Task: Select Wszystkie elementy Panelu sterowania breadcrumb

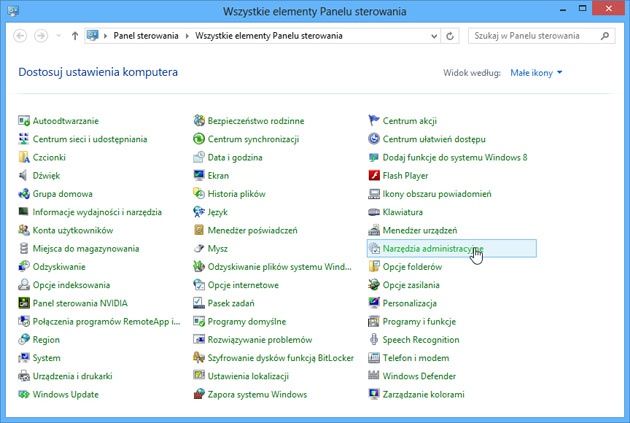Action: pos(269,36)
